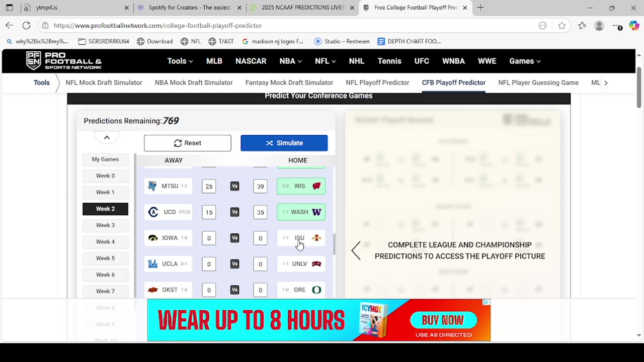Click the Vs badge for Iowa game
Image resolution: width=644 pixels, height=362 pixels.
(234, 238)
